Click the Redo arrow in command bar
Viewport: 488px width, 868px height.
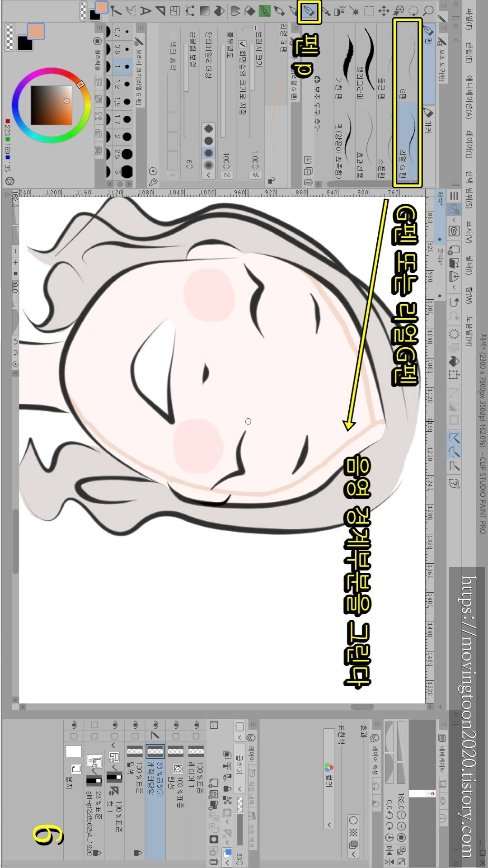pyautogui.click(x=454, y=317)
